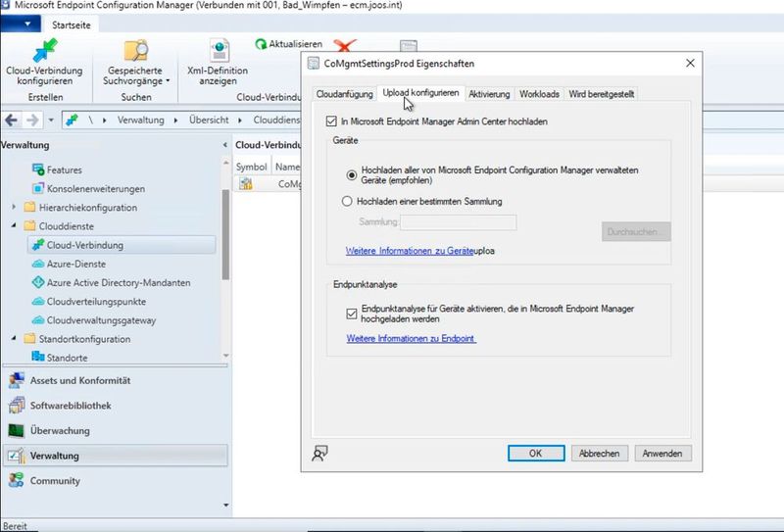Image resolution: width=784 pixels, height=532 pixels.
Task: Switch to Cloudanfügung tab
Action: pyautogui.click(x=345, y=94)
